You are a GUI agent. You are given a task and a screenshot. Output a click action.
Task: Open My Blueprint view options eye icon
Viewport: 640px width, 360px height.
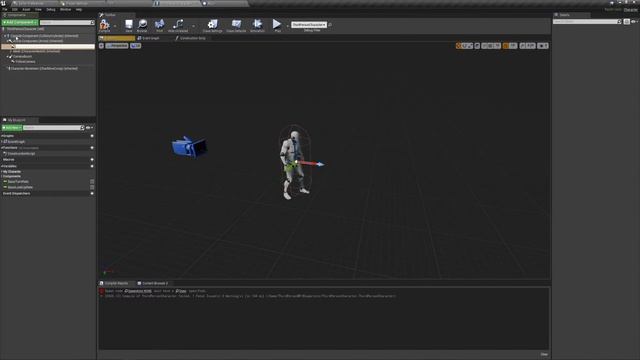point(89,128)
